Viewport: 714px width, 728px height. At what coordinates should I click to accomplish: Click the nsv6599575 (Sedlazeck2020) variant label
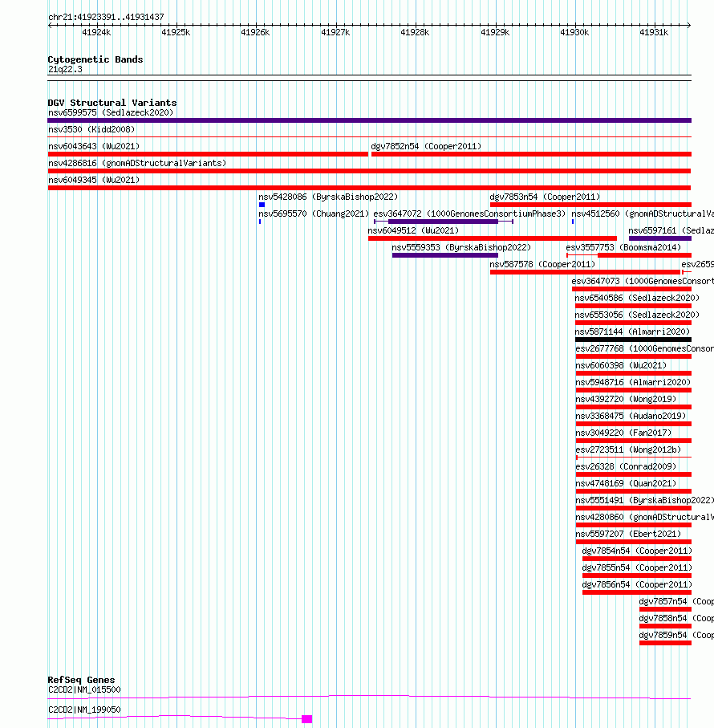[x=111, y=113]
